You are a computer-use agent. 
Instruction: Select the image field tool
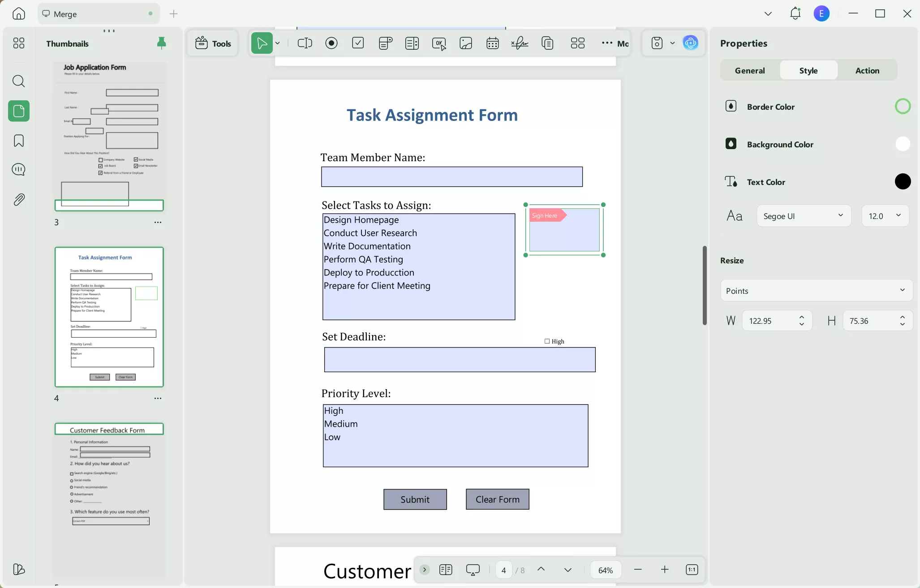click(x=466, y=43)
